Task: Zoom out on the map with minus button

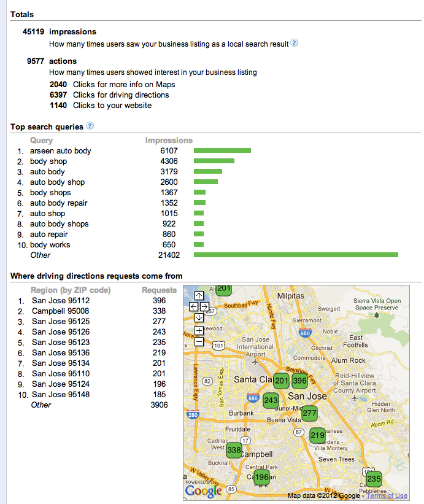Action: click(x=199, y=341)
